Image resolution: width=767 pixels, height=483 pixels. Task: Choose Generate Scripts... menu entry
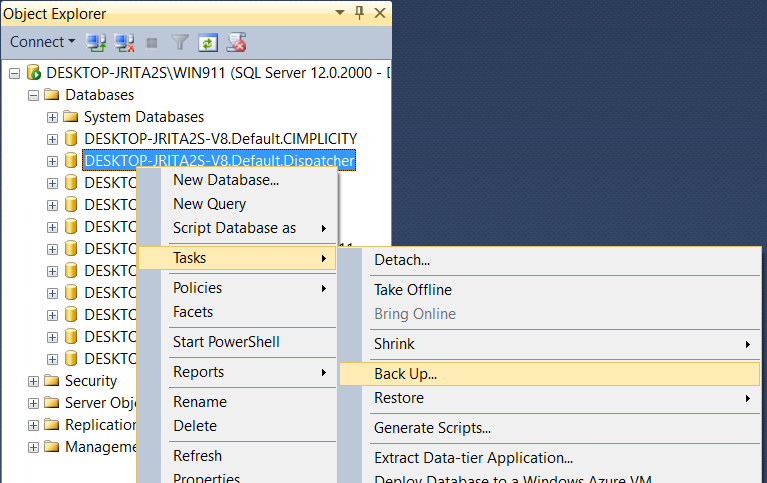pos(550,428)
